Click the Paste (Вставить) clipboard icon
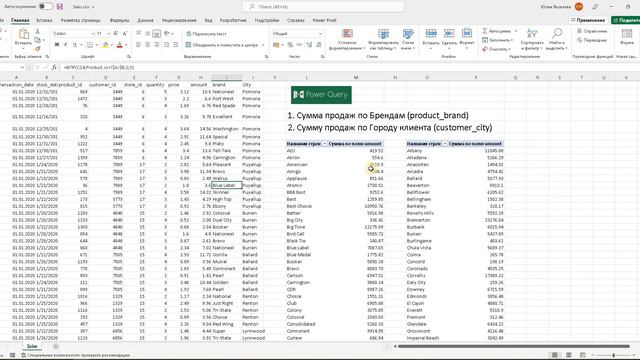The width and height of the screenshot is (640, 360). (23, 34)
